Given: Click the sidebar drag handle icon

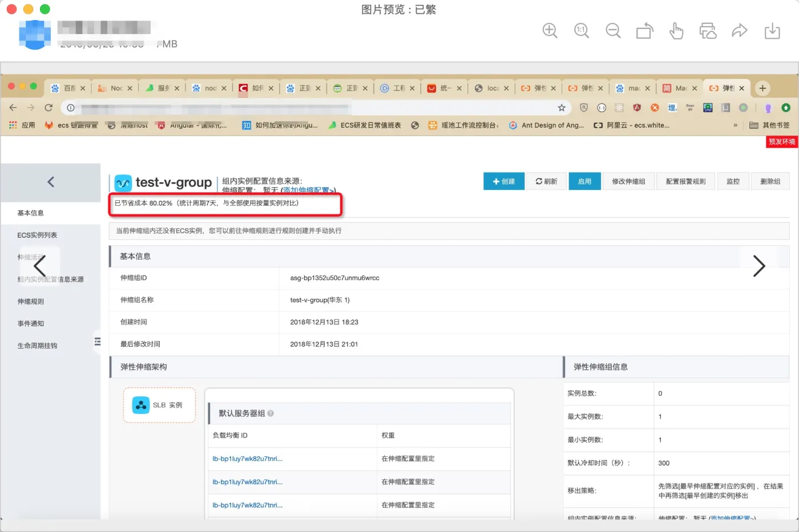Looking at the screenshot, I should (98, 342).
